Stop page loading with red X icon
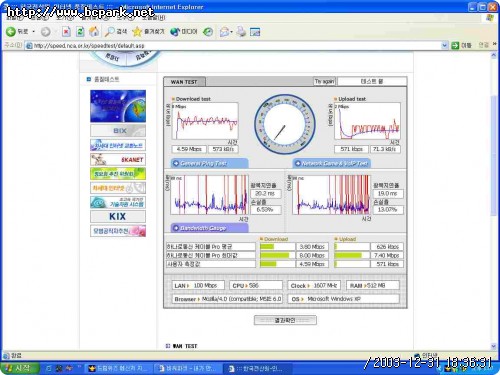 pos(66,32)
